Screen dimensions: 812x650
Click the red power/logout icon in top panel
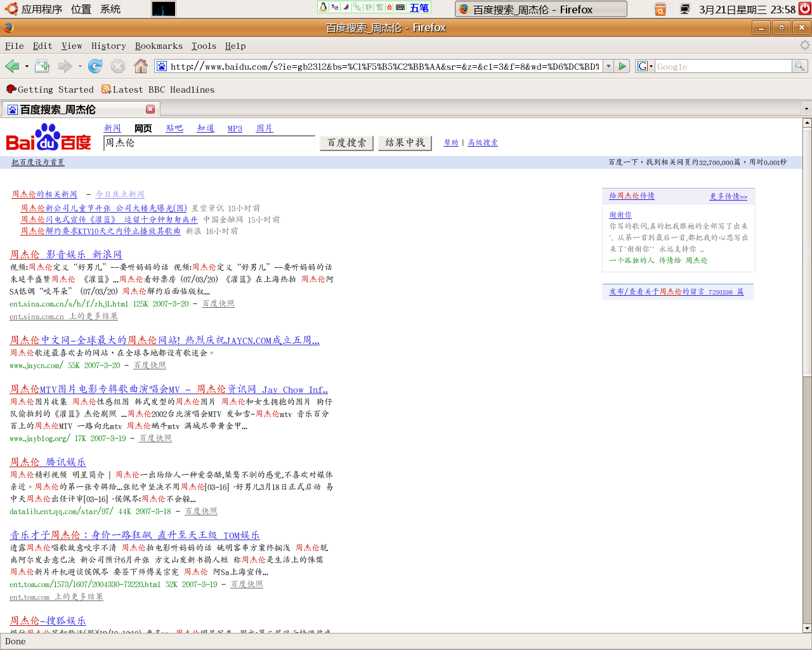805,9
